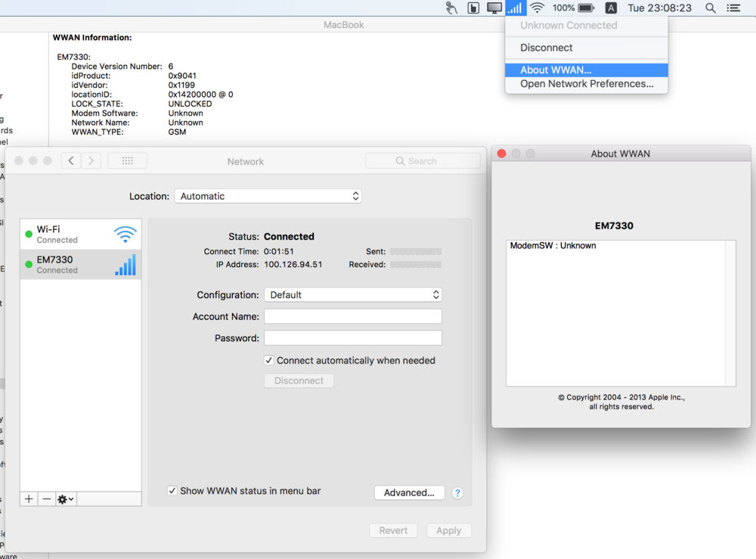Open help with the question mark button
The width and height of the screenshot is (756, 559).
(x=457, y=493)
